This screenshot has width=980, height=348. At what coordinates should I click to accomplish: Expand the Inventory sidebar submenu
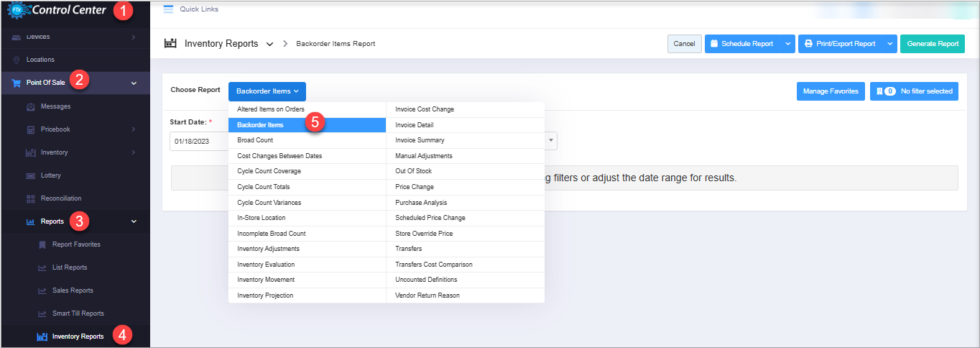(134, 152)
